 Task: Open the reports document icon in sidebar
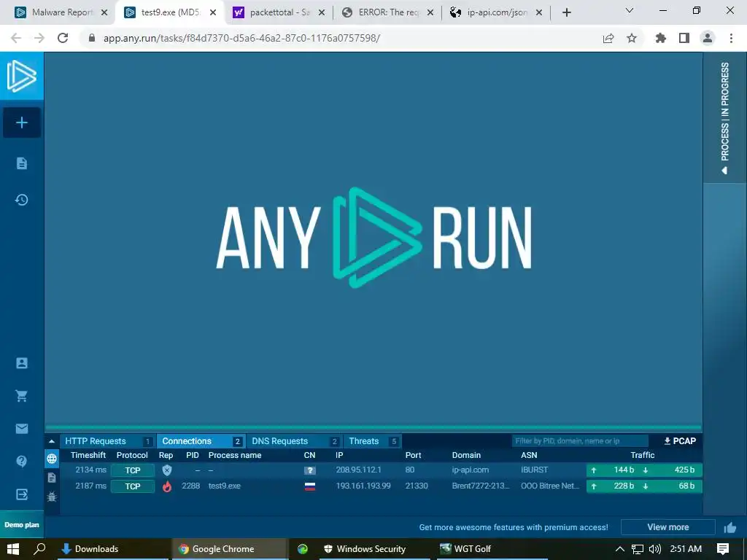pos(22,163)
